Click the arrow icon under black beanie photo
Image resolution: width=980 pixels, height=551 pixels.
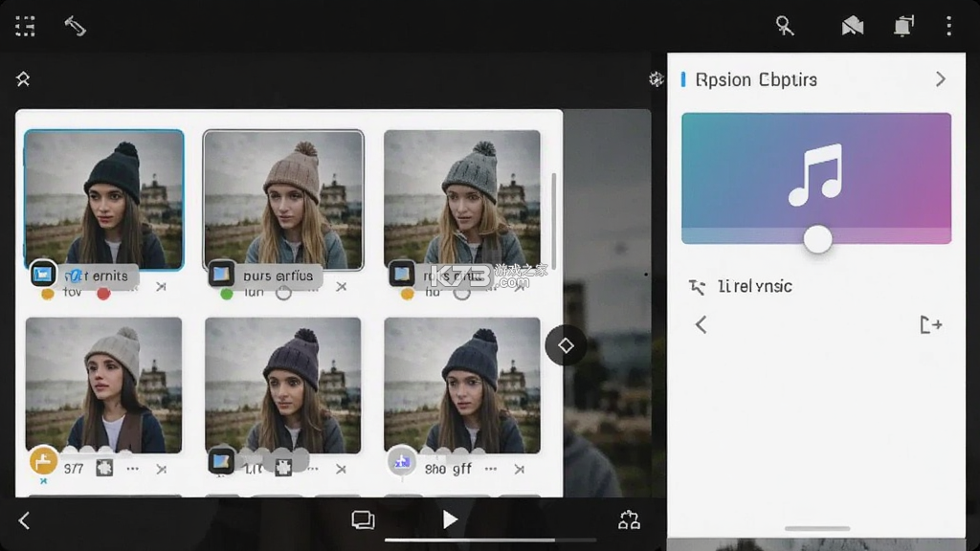coord(161,287)
